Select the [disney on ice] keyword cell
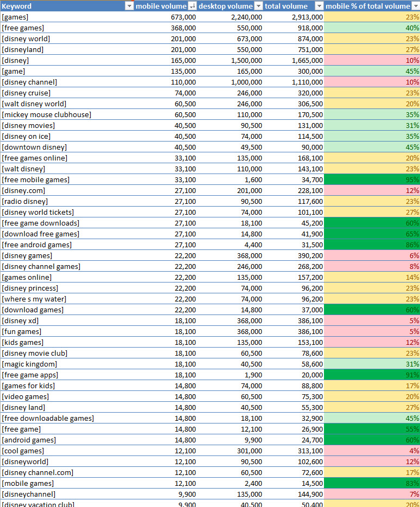420x507 pixels. (67, 136)
